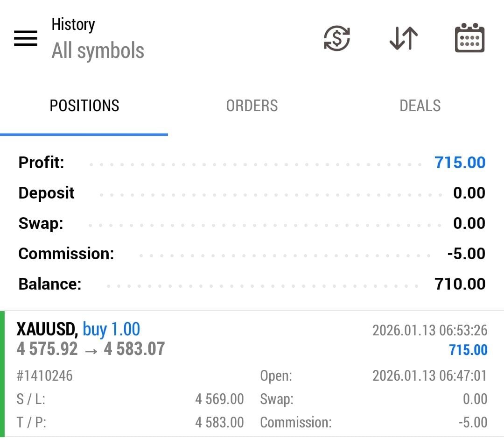The height and width of the screenshot is (440, 504).
Task: Switch to the POSITIONS tab
Action: (x=84, y=106)
